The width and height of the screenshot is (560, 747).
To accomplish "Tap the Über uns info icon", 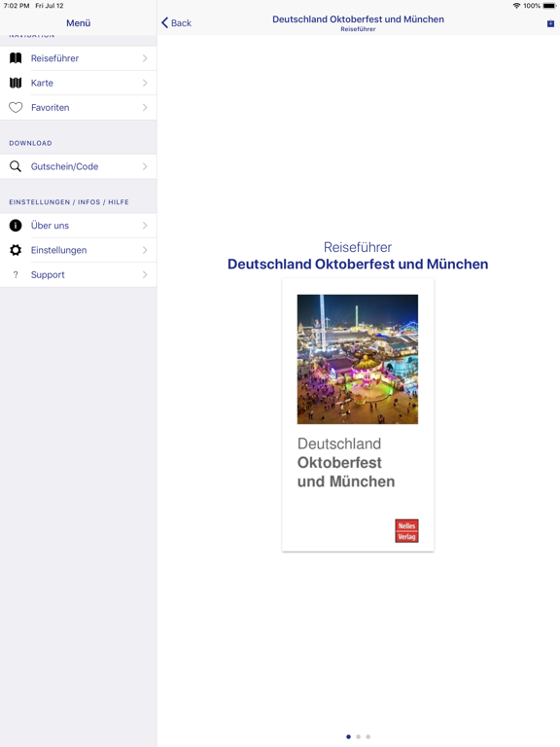I will pyautogui.click(x=16, y=226).
